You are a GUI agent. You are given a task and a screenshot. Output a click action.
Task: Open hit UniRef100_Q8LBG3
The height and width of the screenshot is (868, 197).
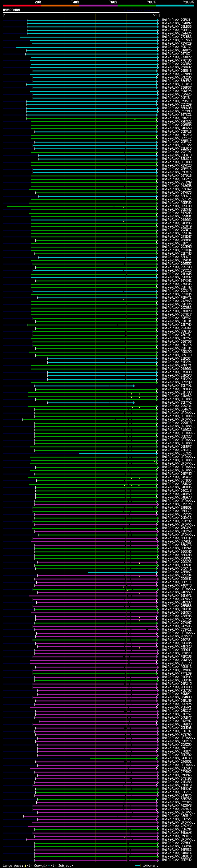click(x=176, y=26)
